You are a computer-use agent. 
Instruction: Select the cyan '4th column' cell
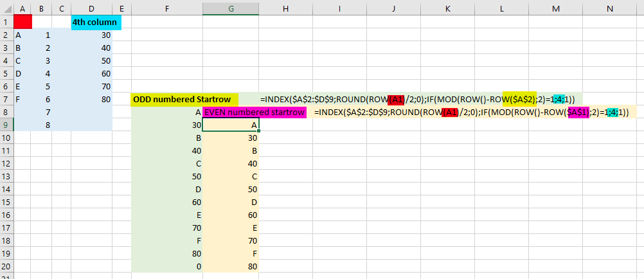pyautogui.click(x=96, y=22)
